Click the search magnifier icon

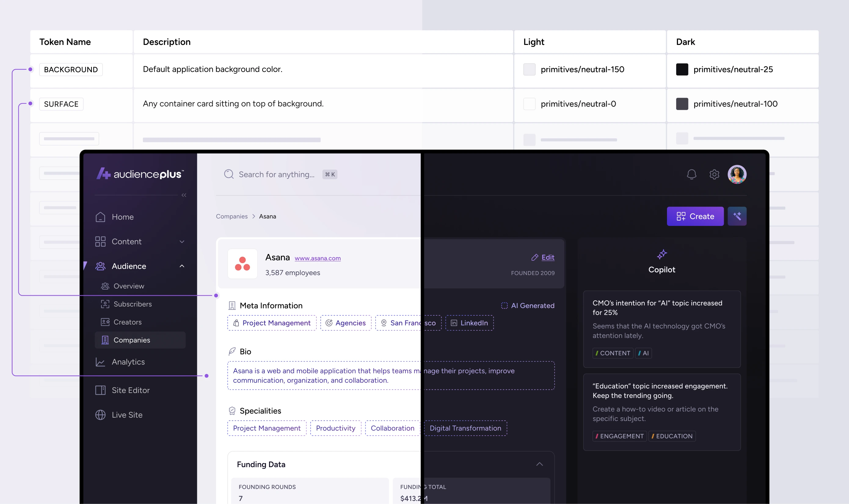(229, 174)
